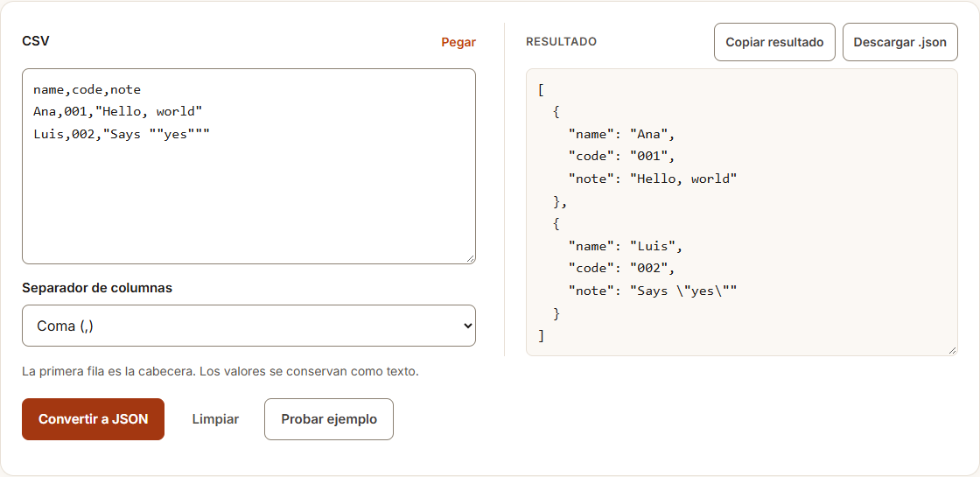Click the helper text about primera fila cabecera

[220, 371]
